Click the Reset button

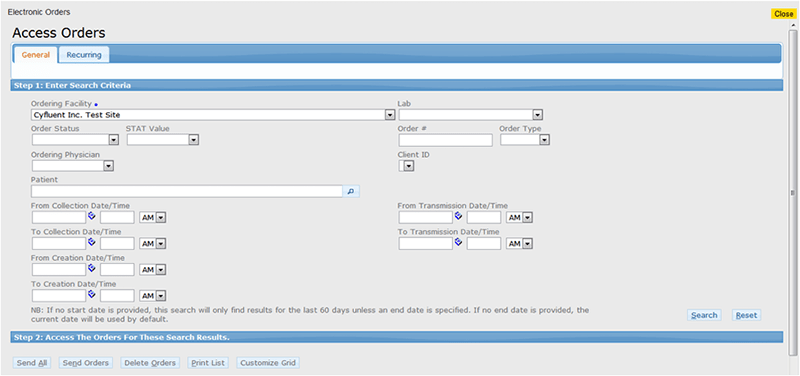point(746,315)
